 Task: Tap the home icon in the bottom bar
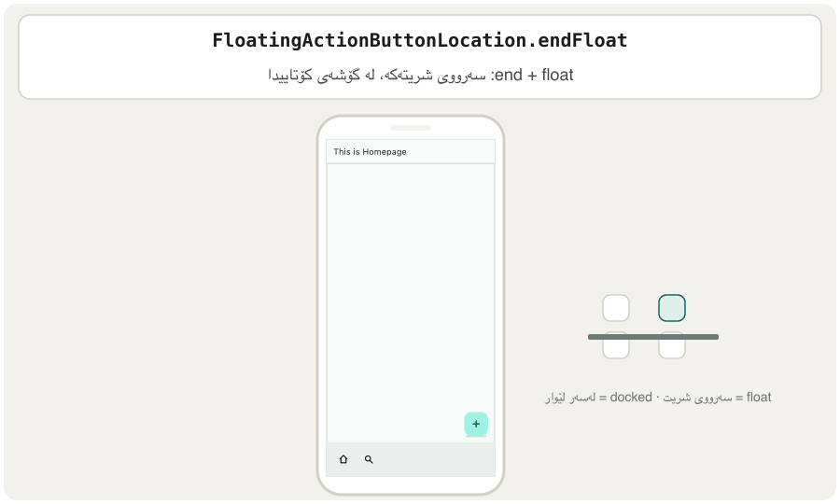pos(343,459)
